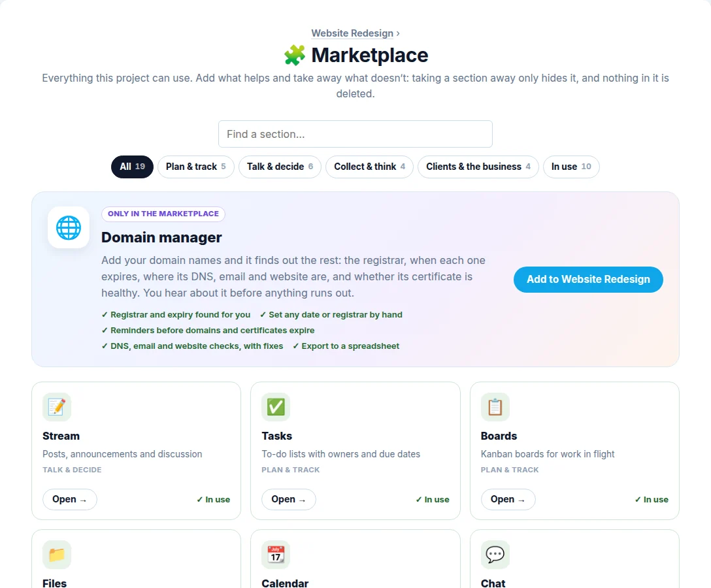Click the Stream memo icon
Image resolution: width=711 pixels, height=588 pixels.
[57, 407]
